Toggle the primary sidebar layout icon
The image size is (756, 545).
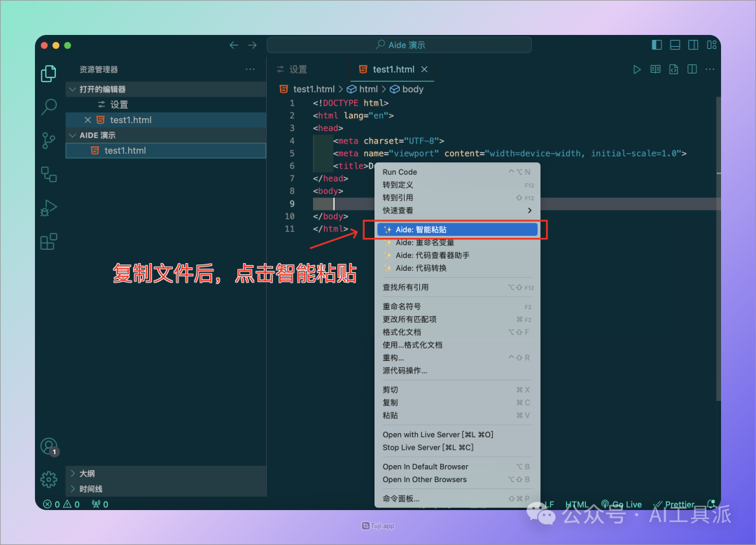(657, 45)
